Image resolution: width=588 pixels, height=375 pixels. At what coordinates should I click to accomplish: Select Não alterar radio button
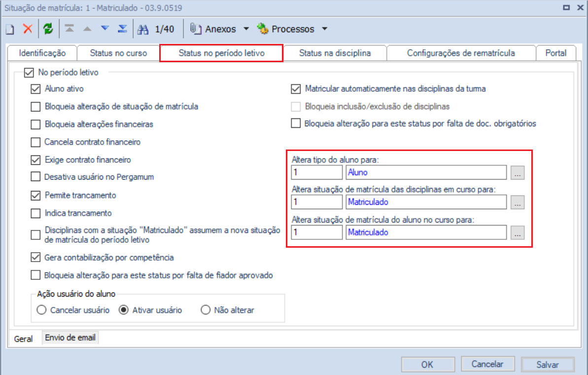pos(206,310)
